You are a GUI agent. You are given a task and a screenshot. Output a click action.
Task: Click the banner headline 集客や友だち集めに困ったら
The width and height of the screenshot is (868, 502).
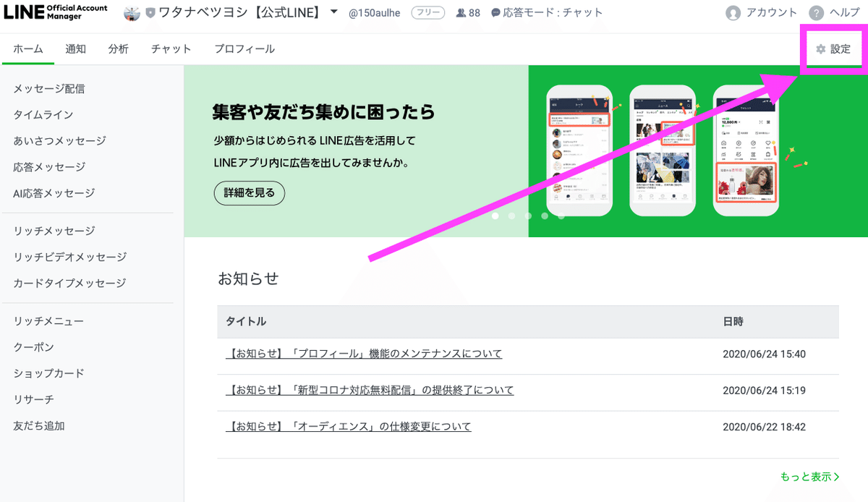324,112
